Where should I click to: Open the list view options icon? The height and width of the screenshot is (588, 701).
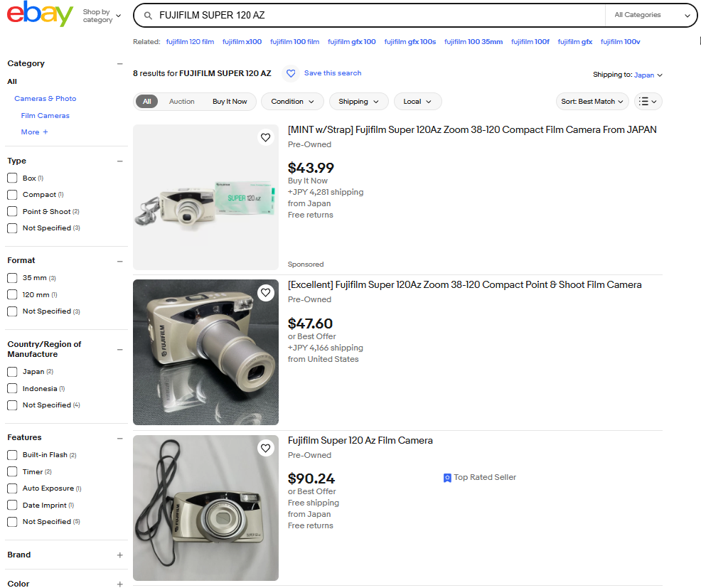(x=648, y=102)
